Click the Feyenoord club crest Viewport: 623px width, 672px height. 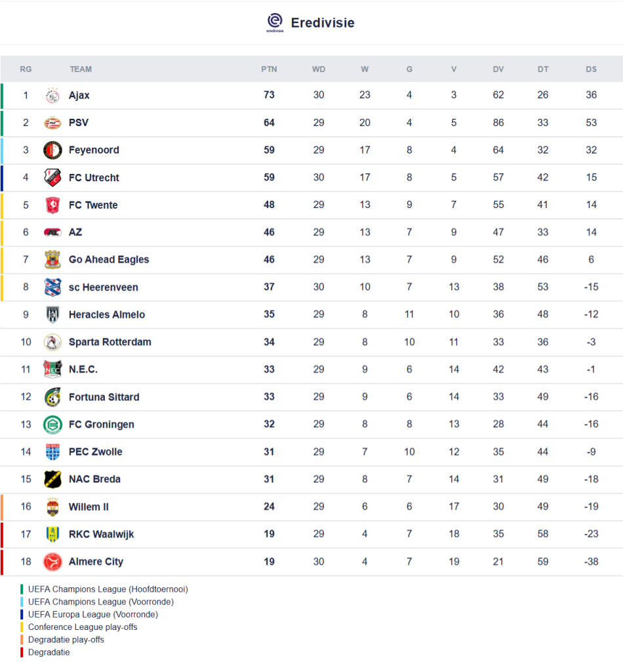point(52,150)
